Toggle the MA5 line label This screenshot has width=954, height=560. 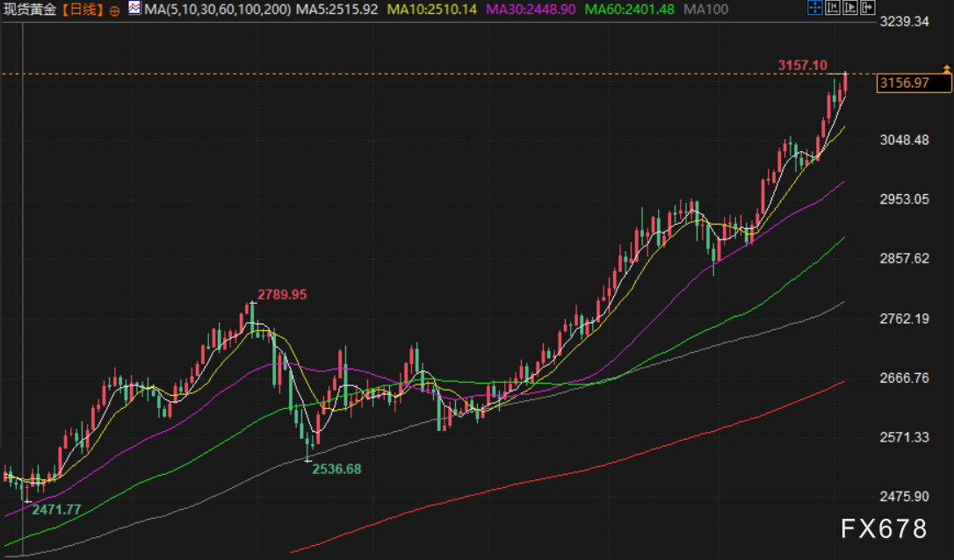[336, 11]
